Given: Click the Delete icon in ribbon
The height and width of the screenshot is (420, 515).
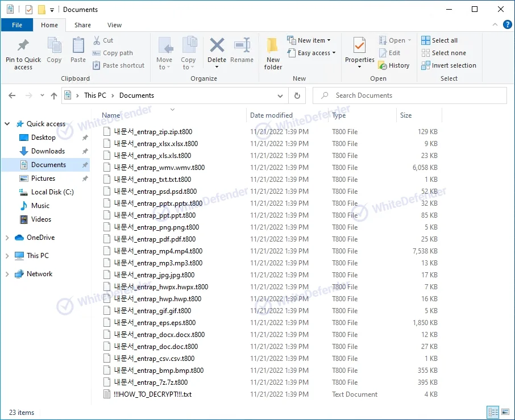Looking at the screenshot, I should tap(217, 46).
